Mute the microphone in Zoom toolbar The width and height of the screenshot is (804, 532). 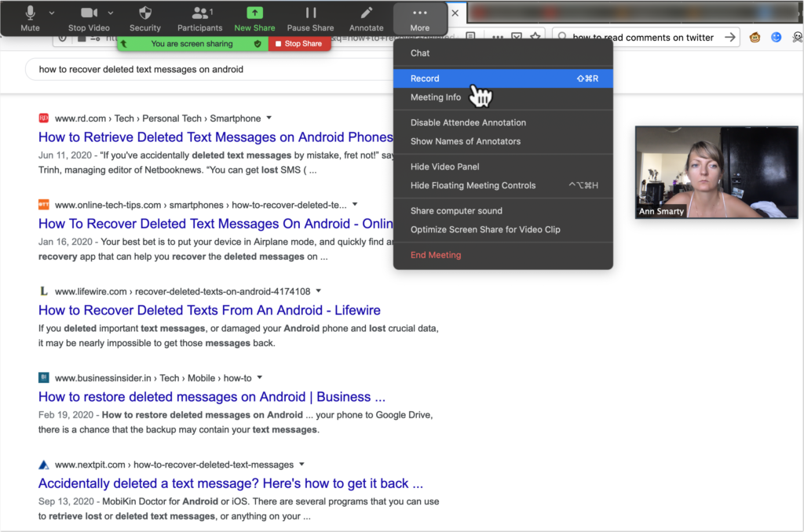[30, 18]
